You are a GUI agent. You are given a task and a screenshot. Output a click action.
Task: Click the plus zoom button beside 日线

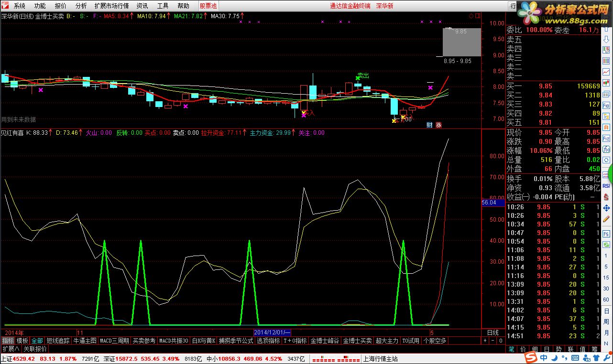pyautogui.click(x=485, y=341)
